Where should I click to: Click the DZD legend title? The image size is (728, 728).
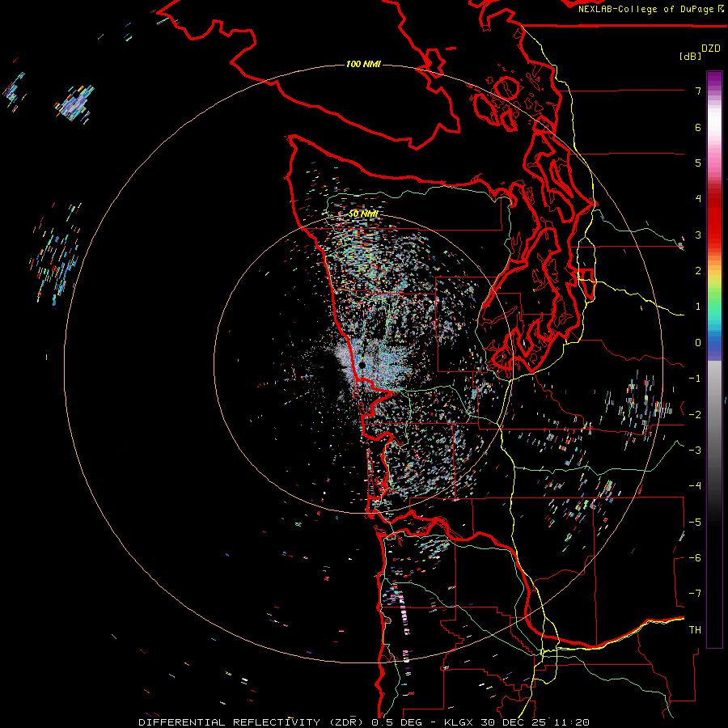(711, 49)
